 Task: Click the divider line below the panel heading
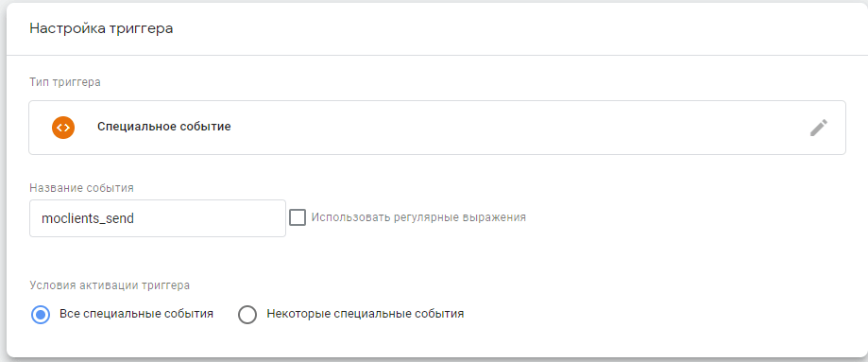437,56
